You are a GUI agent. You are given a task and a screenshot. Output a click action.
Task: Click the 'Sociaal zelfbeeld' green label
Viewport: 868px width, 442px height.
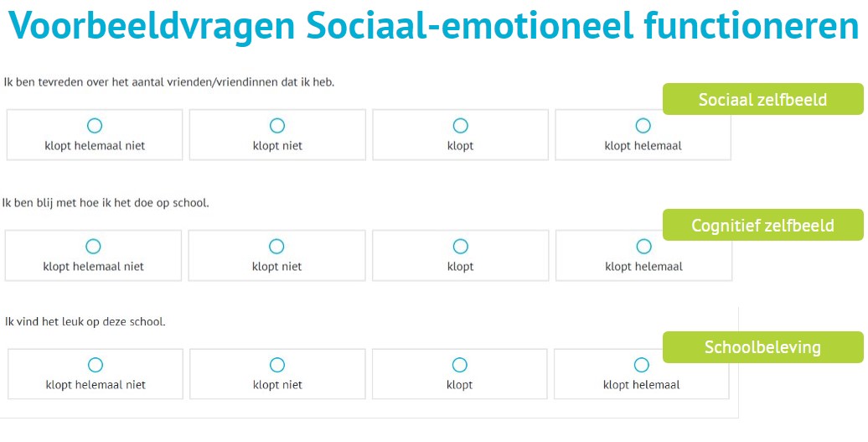[762, 100]
